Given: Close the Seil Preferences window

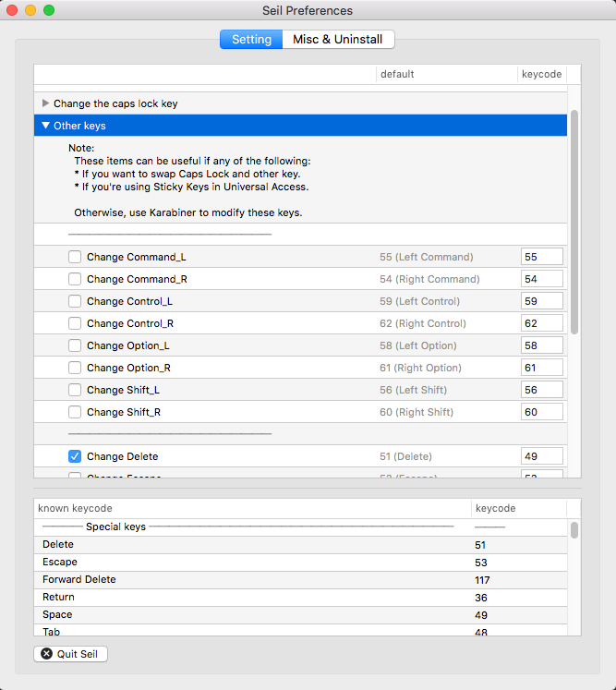Looking at the screenshot, I should click(x=12, y=10).
